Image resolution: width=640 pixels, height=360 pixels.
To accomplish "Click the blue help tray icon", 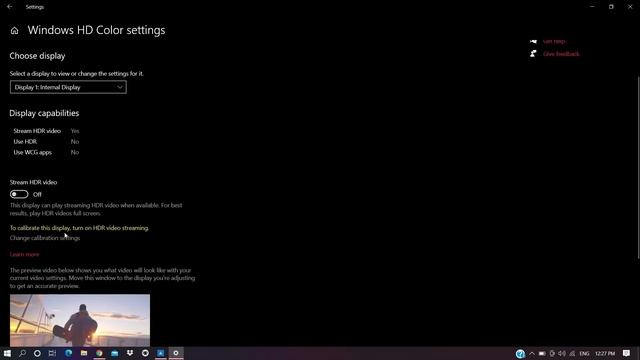I will (x=520, y=353).
